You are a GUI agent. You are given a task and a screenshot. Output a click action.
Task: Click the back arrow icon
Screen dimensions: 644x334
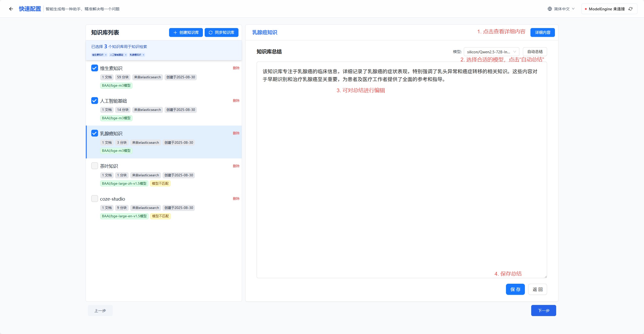point(11,9)
